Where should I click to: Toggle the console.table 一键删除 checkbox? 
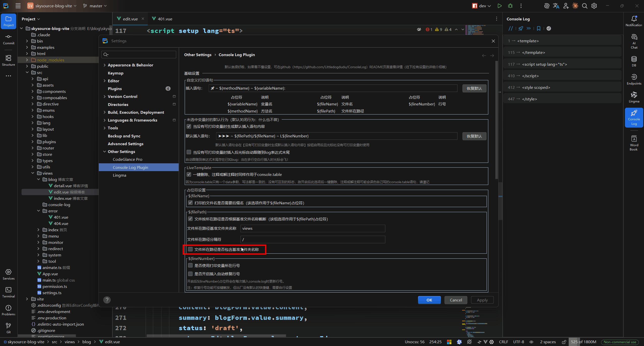click(189, 174)
